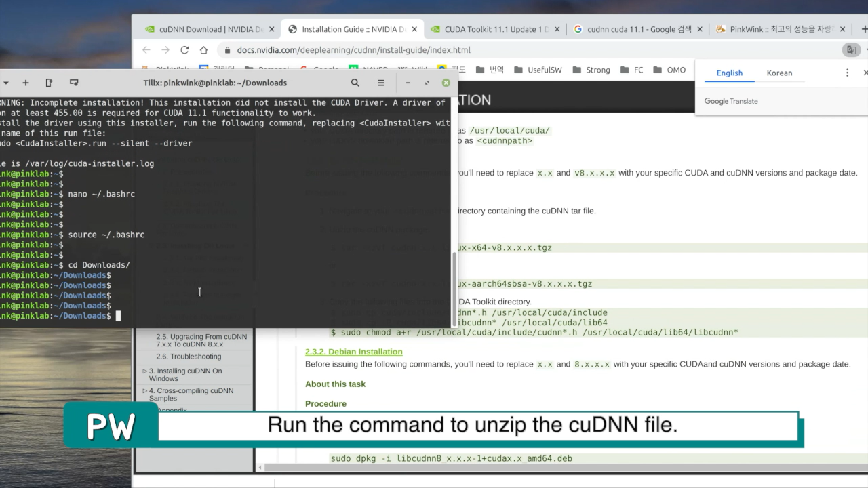Click Tilix add terminal right icon
Viewport: 868px width, 488px height.
point(49,83)
